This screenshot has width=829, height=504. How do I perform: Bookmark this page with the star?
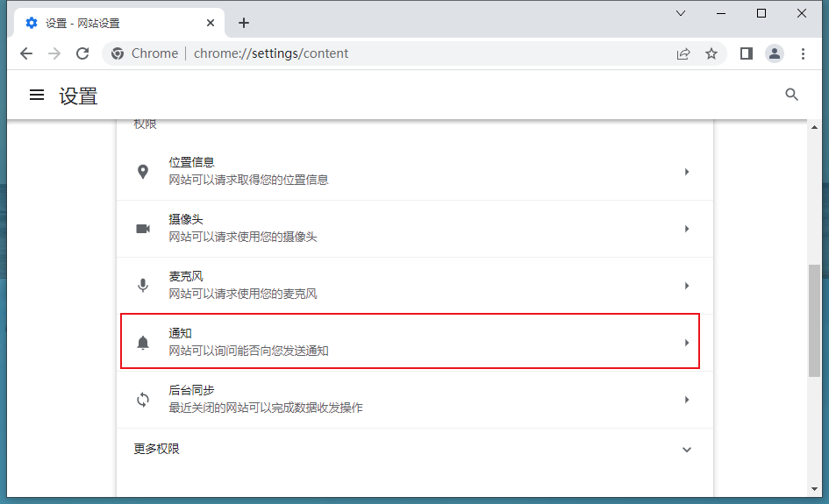(711, 53)
